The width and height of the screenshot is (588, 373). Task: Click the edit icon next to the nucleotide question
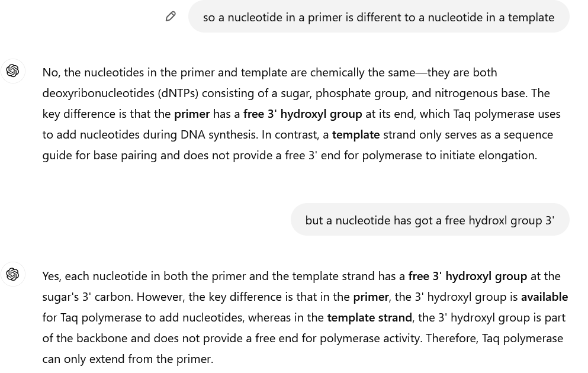[171, 16]
